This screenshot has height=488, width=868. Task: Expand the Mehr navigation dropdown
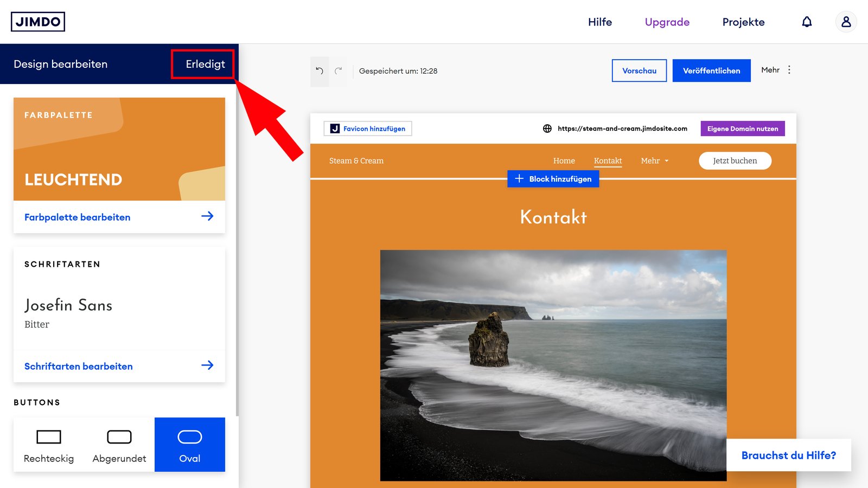pyautogui.click(x=655, y=160)
